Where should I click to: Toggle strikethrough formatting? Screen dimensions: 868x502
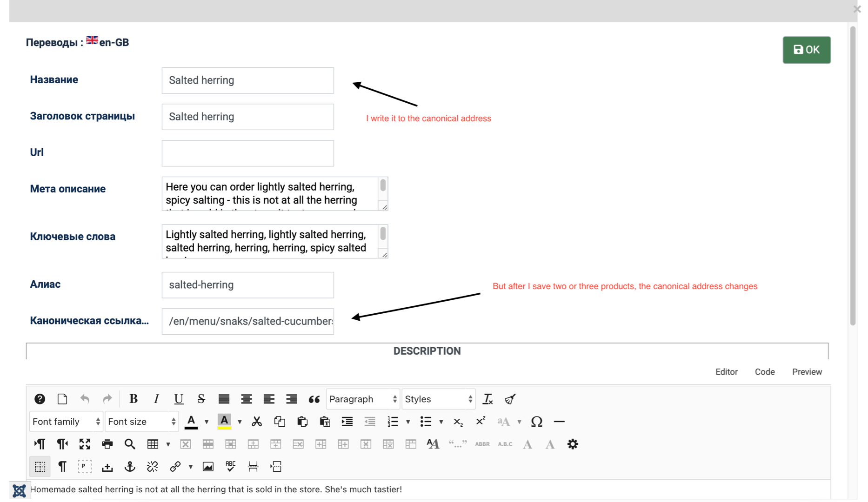(x=201, y=399)
